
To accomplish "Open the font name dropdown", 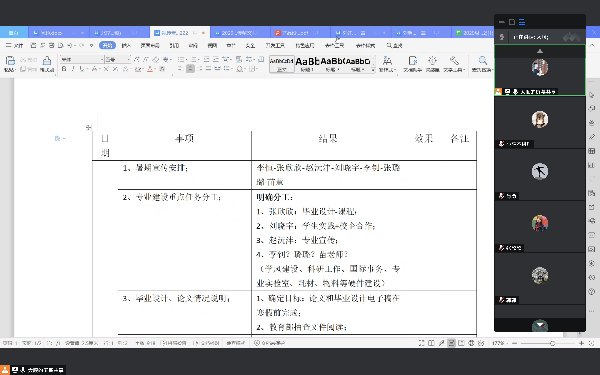I will (x=102, y=59).
